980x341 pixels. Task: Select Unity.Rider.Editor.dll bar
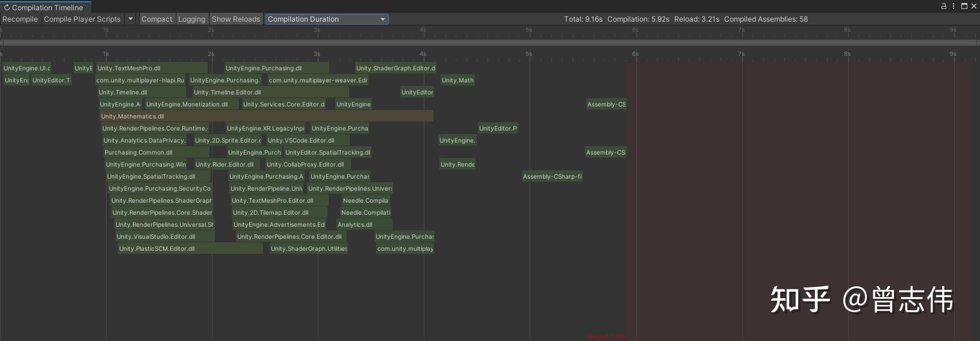tap(228, 164)
